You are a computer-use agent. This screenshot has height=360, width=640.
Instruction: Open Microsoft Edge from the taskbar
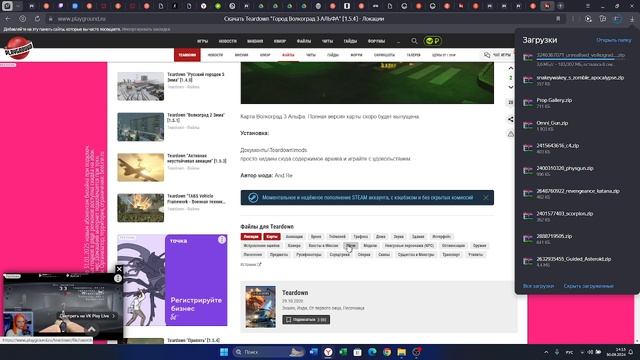point(372,352)
